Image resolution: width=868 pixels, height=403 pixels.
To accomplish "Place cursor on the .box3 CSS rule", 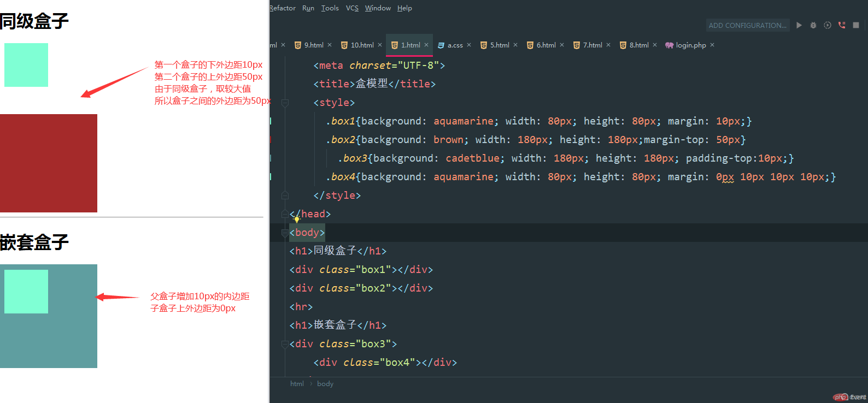I will point(566,158).
